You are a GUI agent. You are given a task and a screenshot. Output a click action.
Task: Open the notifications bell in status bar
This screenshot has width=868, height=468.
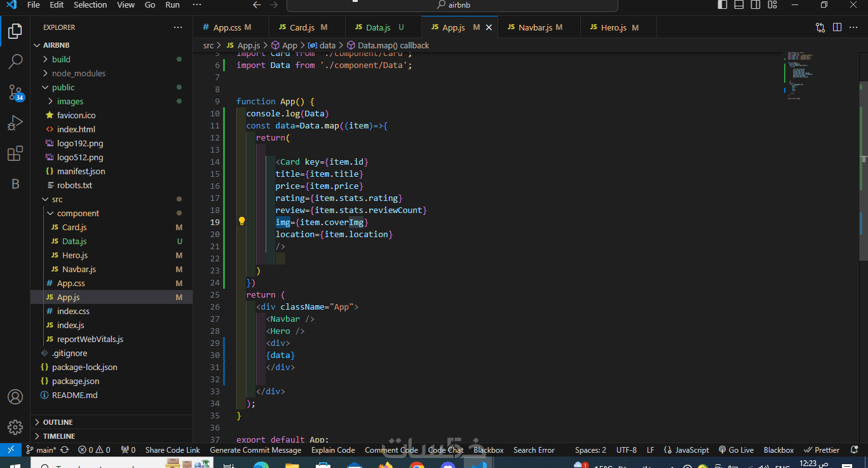pos(855,450)
